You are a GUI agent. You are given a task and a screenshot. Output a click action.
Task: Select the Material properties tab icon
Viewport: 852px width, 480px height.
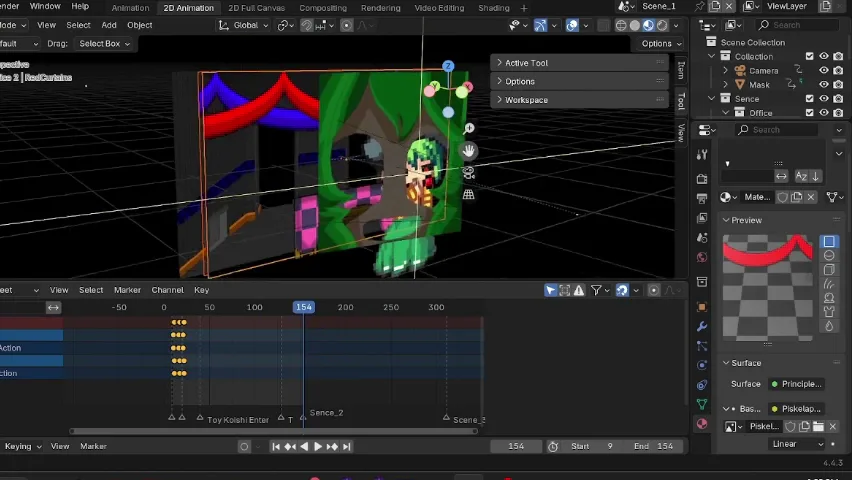702,423
